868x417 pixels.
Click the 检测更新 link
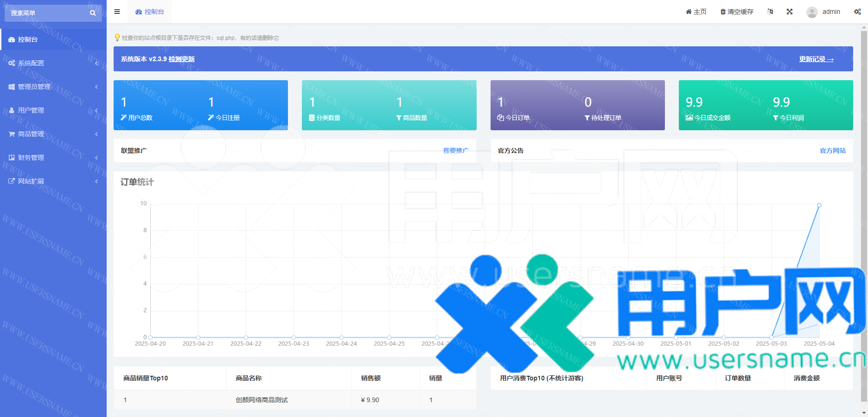coord(181,59)
